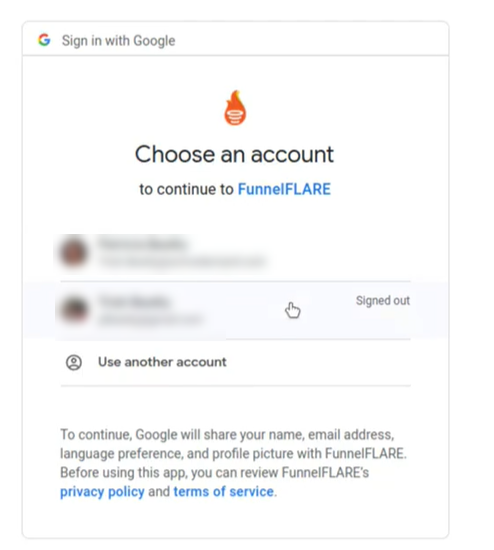Select the second account's blurred name
This screenshot has width=494, height=550.
click(134, 302)
